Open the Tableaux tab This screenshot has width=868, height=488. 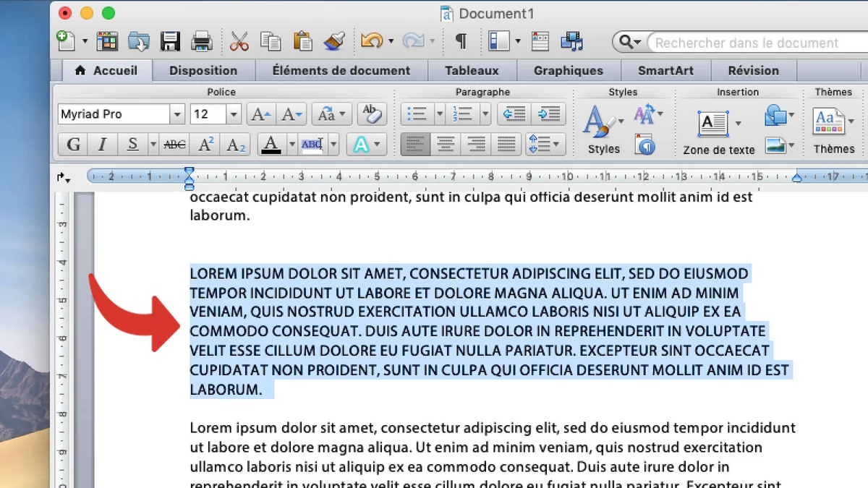click(472, 71)
